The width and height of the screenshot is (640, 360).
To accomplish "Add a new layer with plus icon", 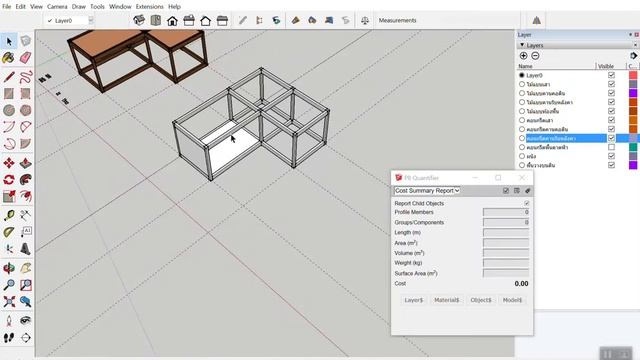I will (523, 56).
